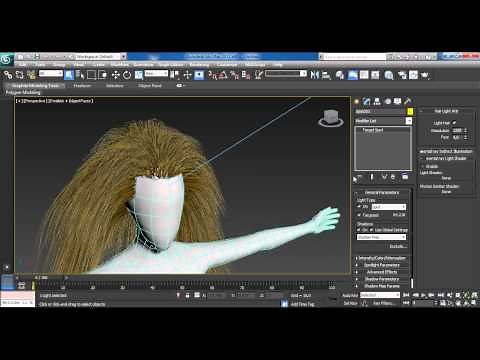Toggle the Light Hair checkbox

[x=454, y=123]
